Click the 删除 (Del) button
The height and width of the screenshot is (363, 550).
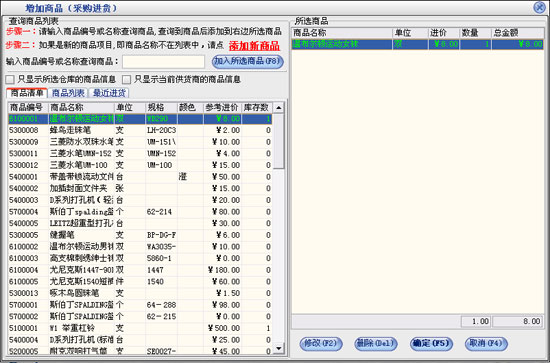tap(376, 343)
